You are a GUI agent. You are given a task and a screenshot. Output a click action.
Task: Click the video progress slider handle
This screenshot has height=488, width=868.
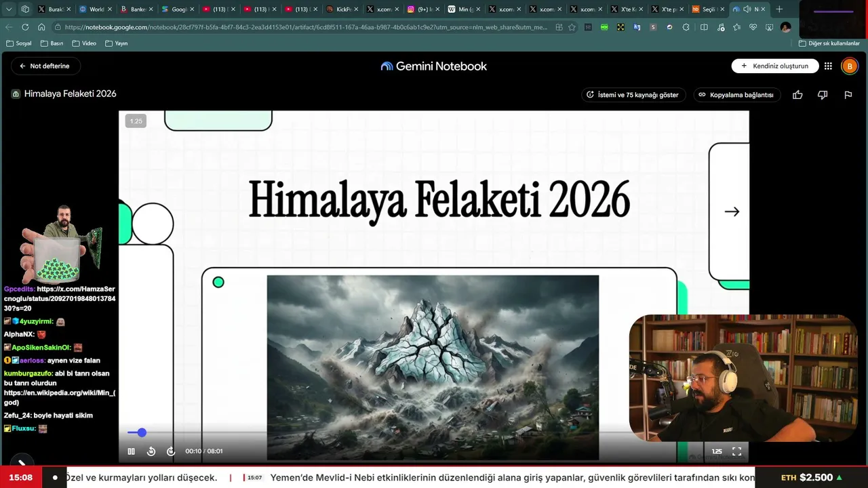click(x=142, y=432)
